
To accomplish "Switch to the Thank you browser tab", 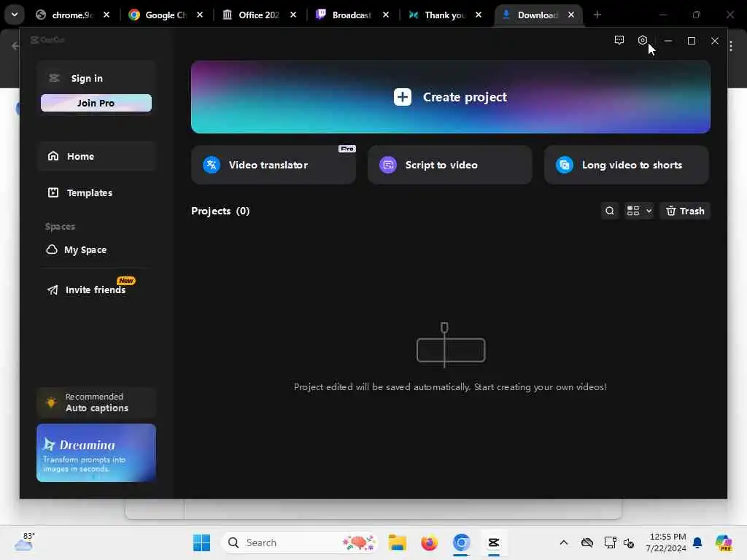I will (446, 15).
